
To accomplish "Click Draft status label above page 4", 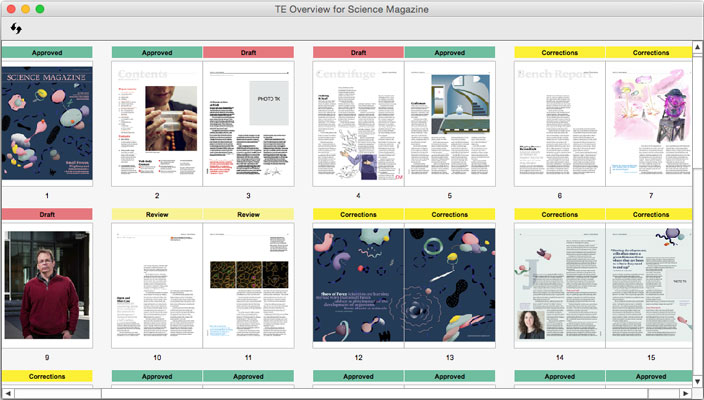I will (358, 53).
